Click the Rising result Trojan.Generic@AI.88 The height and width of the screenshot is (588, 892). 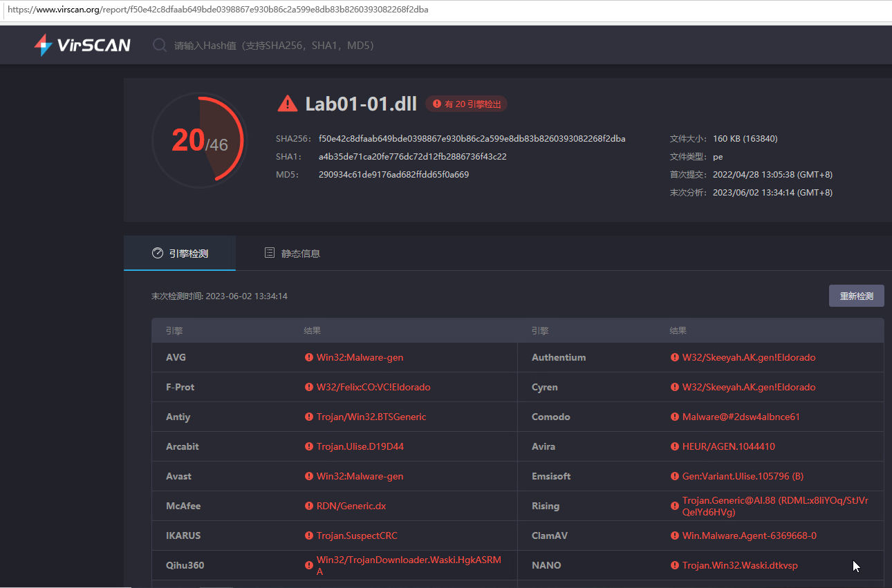(x=775, y=506)
